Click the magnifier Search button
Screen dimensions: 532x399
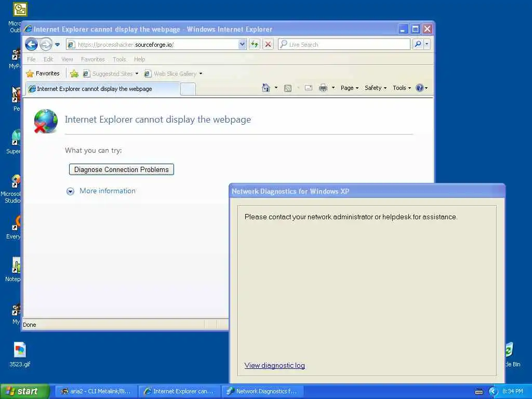[418, 44]
